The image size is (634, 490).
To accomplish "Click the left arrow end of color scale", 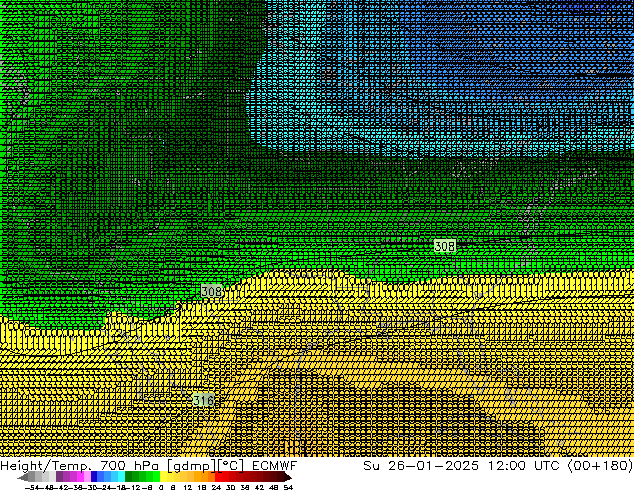I will (x=22, y=477).
